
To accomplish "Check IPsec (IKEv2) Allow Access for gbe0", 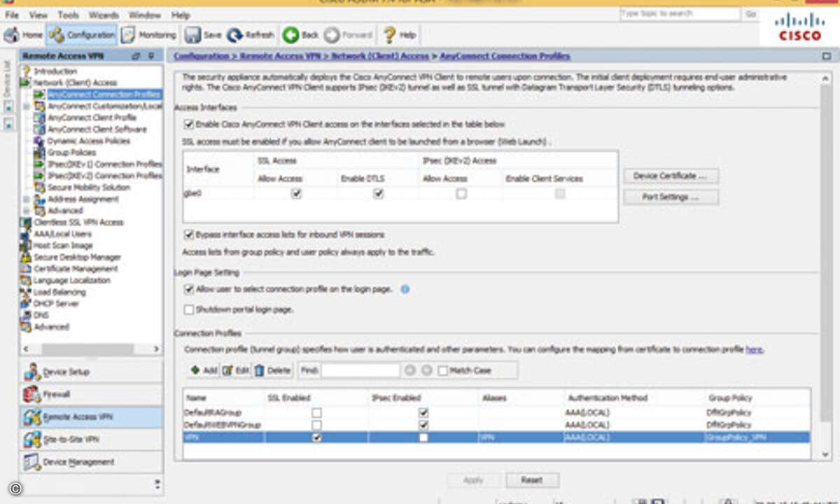I will click(x=461, y=194).
